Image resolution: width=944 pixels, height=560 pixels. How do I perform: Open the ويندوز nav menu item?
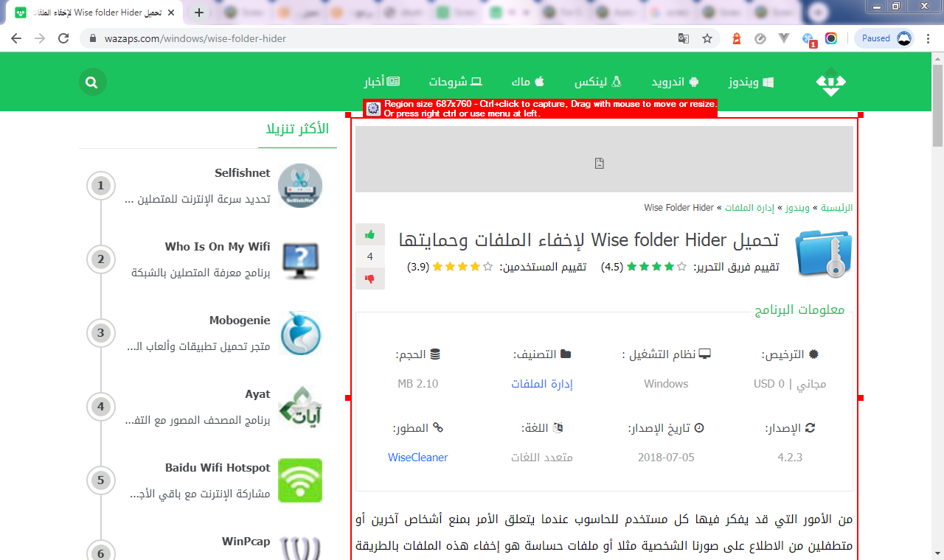(x=751, y=82)
